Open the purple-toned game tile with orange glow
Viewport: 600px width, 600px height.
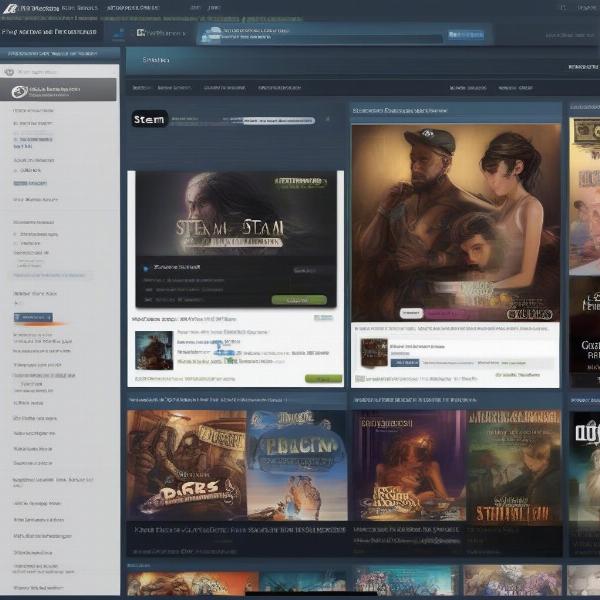pos(409,465)
